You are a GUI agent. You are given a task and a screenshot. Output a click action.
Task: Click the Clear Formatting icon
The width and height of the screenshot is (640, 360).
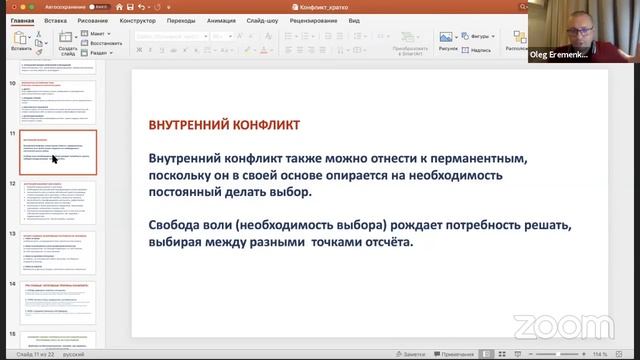pos(268,36)
